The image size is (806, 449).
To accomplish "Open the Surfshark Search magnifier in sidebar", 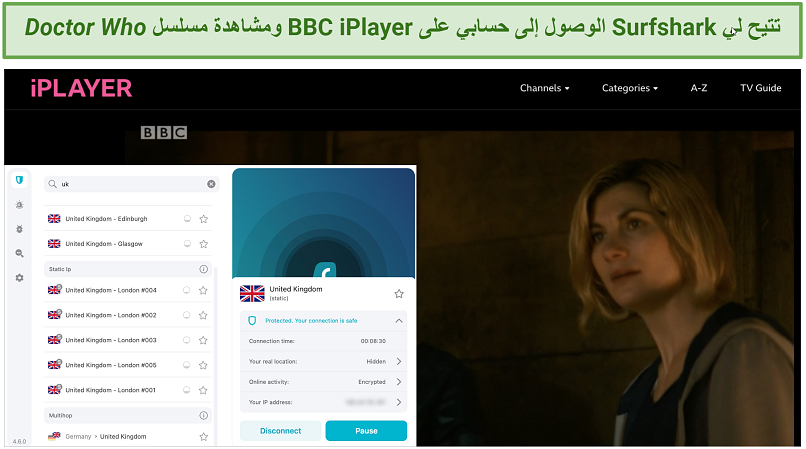I will tap(19, 253).
